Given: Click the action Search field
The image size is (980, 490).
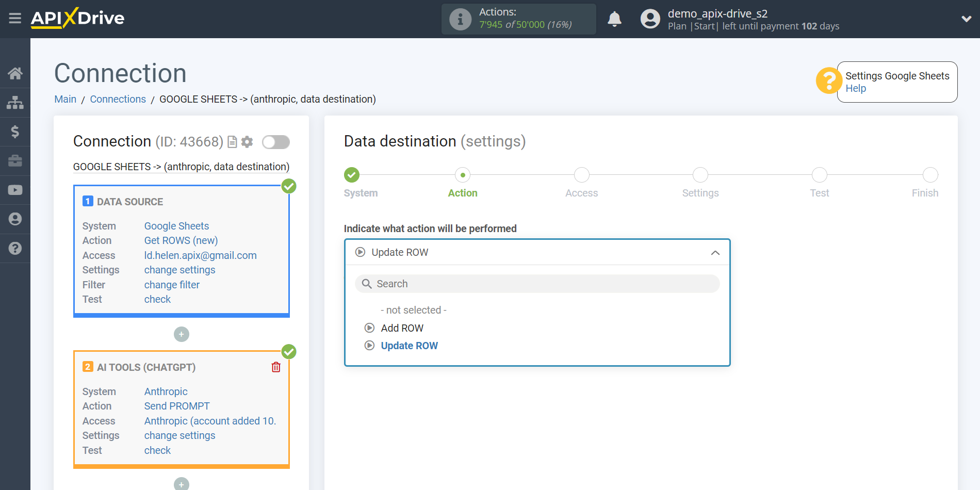Looking at the screenshot, I should pyautogui.click(x=537, y=284).
